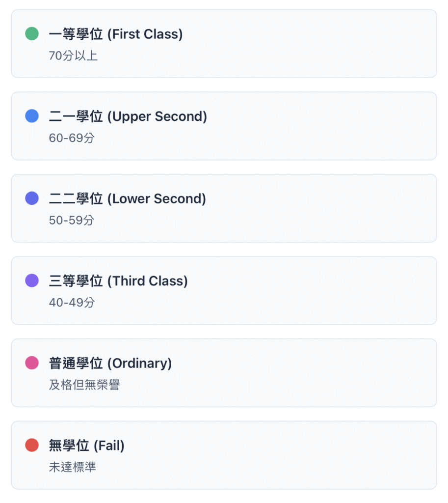Click the 60-69分 score range text
The height and width of the screenshot is (503, 448).
click(72, 139)
